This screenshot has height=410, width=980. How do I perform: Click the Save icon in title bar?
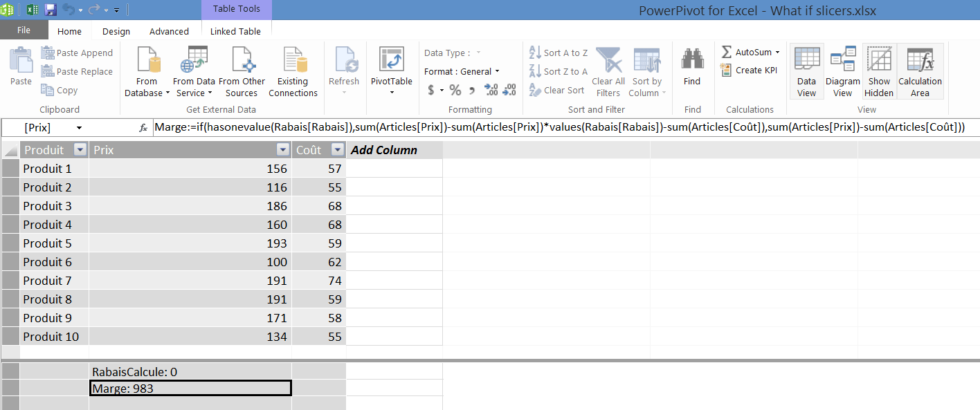pyautogui.click(x=51, y=10)
